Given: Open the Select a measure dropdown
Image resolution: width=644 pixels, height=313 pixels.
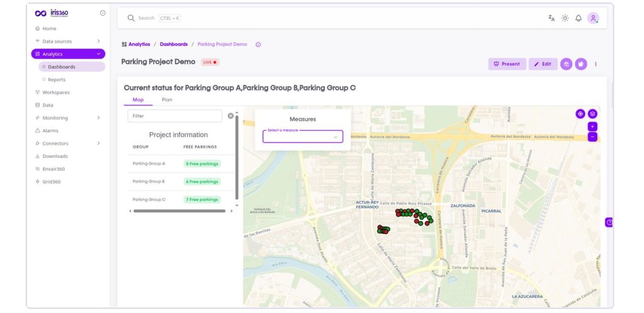Looking at the screenshot, I should tap(303, 136).
